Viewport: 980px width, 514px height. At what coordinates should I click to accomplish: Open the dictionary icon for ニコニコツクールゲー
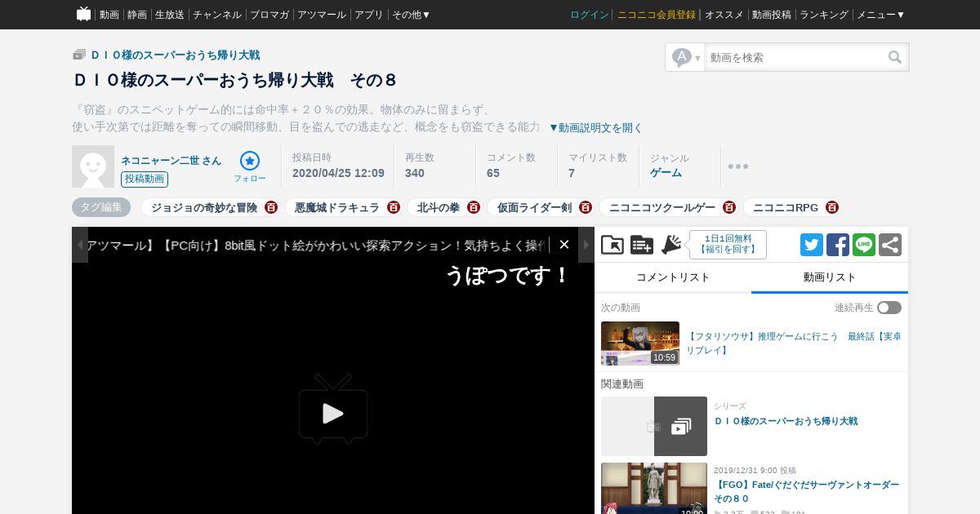pos(729,207)
